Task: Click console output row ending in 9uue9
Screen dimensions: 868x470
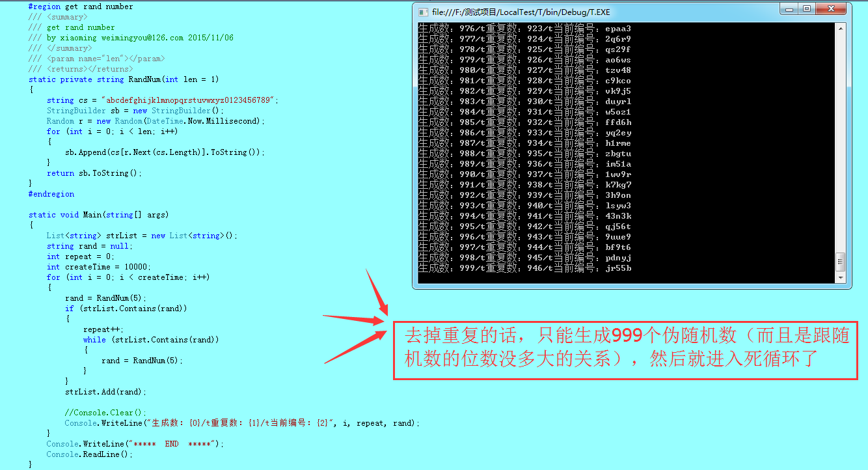Action: click(524, 237)
